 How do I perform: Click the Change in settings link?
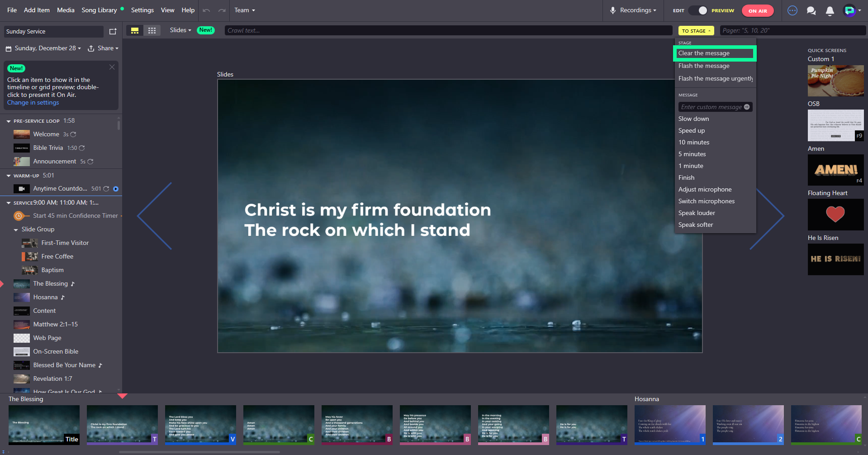[33, 103]
